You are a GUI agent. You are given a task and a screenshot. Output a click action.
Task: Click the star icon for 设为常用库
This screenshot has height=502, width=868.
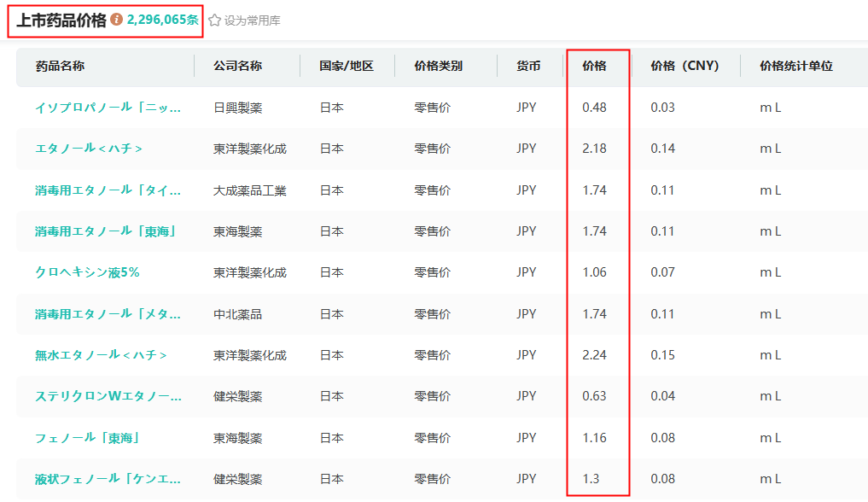point(215,20)
